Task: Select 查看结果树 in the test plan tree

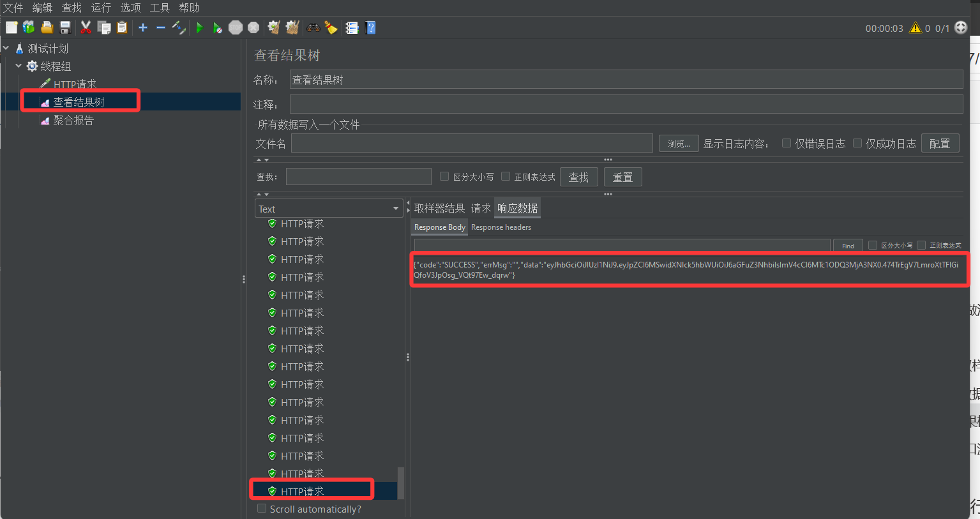Action: [79, 102]
